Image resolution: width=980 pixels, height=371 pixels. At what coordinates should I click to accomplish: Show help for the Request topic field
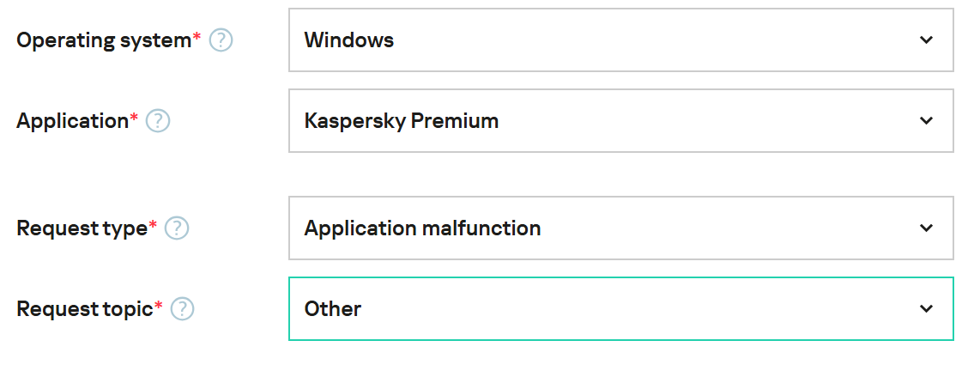[182, 309]
